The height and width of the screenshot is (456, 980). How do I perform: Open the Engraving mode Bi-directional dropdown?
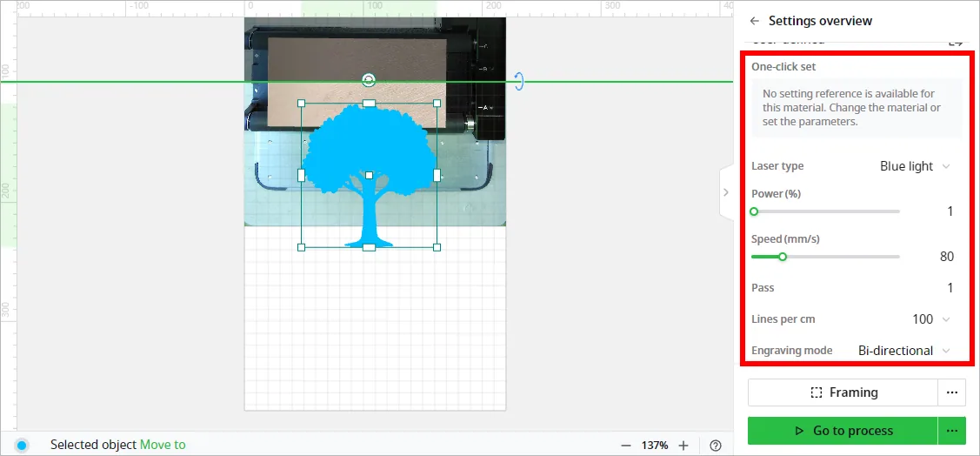(904, 351)
